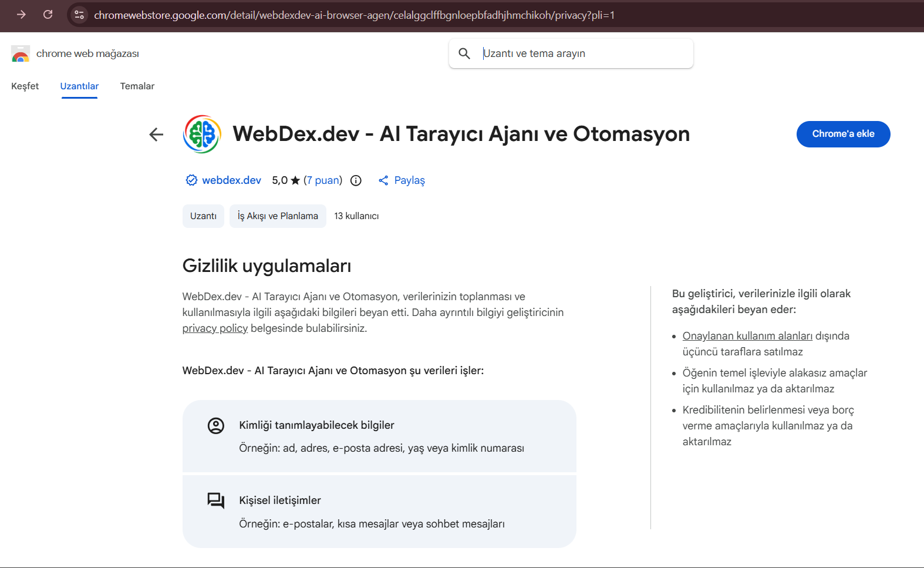Click the 'Gizlilik uygulamaları' heading
This screenshot has height=568, width=924.
pos(267,265)
